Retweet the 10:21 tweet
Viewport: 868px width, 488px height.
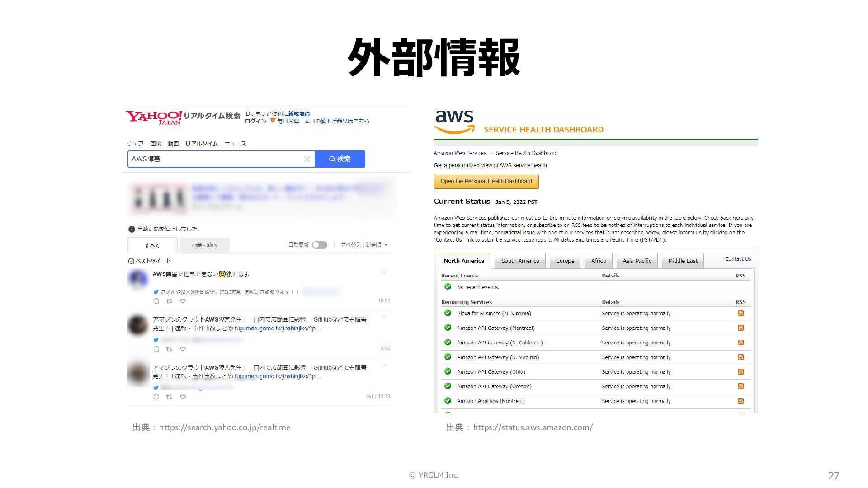[169, 301]
